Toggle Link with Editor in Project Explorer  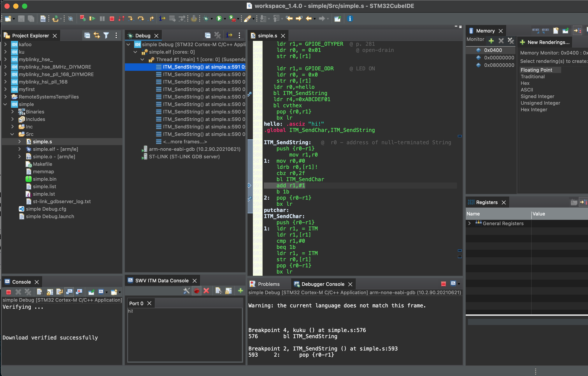pos(97,35)
